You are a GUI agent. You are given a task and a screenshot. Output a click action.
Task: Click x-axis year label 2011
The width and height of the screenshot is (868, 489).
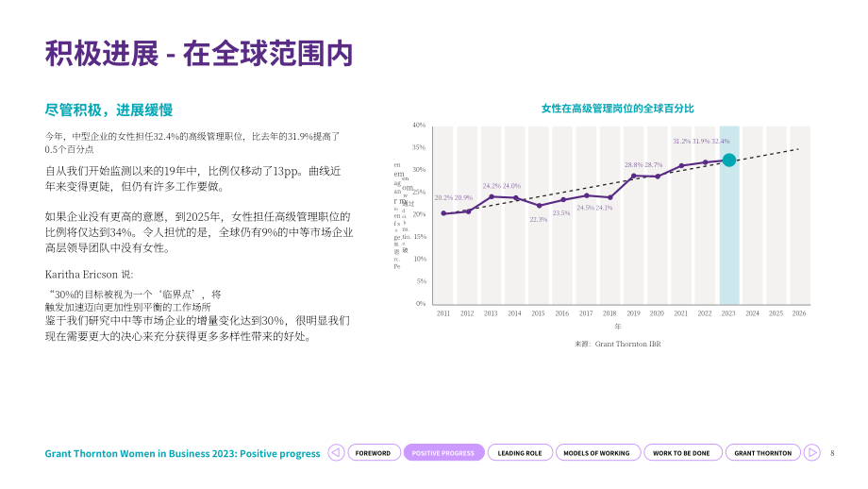coord(443,313)
